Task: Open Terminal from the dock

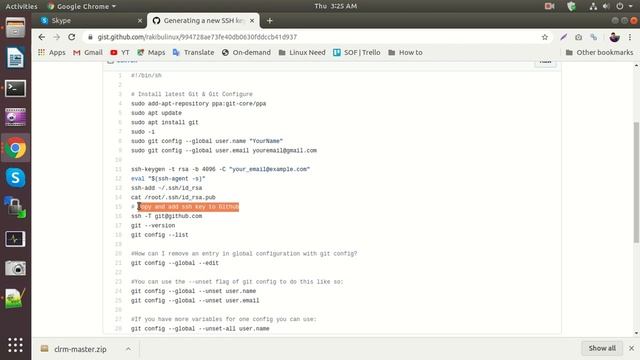Action: pyautogui.click(x=15, y=88)
